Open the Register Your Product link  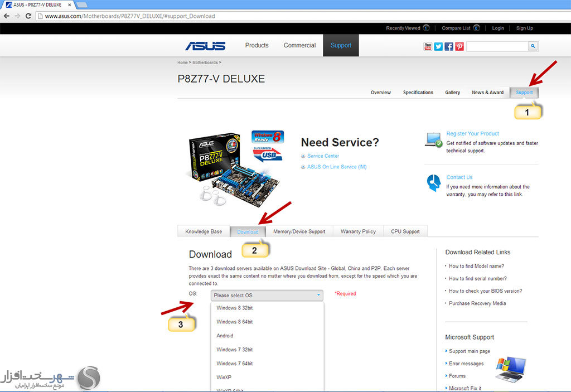coord(473,134)
